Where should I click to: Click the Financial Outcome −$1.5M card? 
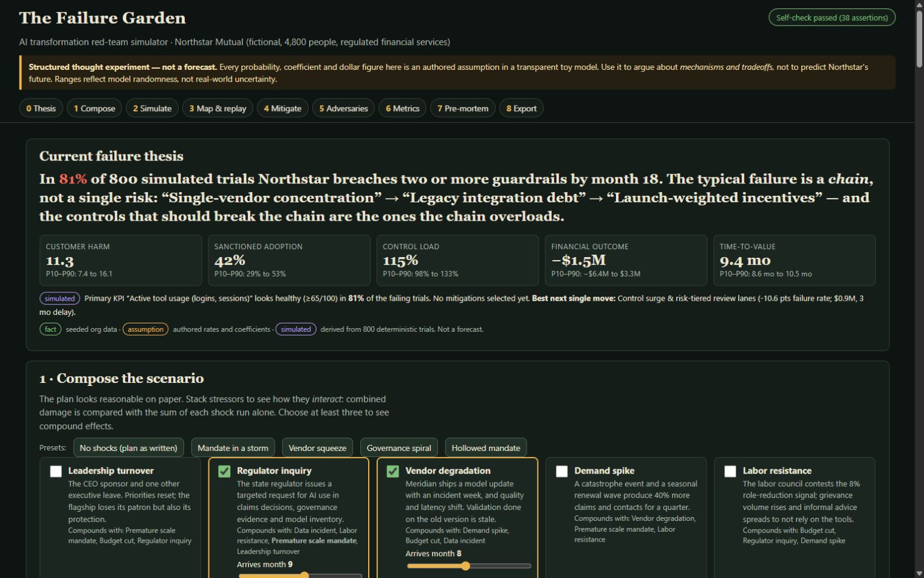pyautogui.click(x=626, y=260)
